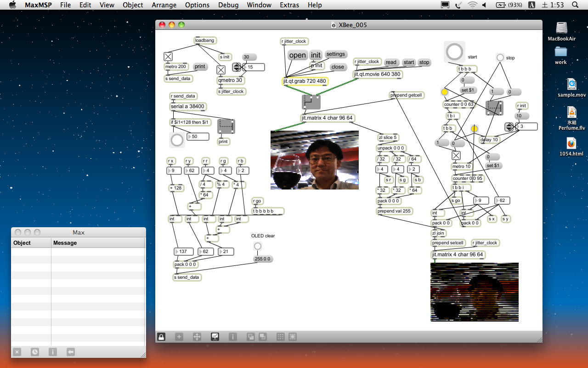Open the inspector icon in patcher toolbar
The height and width of the screenshot is (368, 588).
coord(233,337)
